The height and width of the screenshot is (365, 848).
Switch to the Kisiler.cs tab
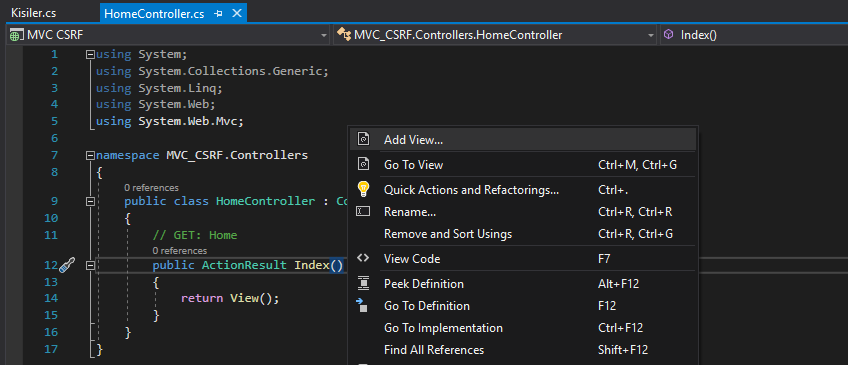pyautogui.click(x=34, y=13)
